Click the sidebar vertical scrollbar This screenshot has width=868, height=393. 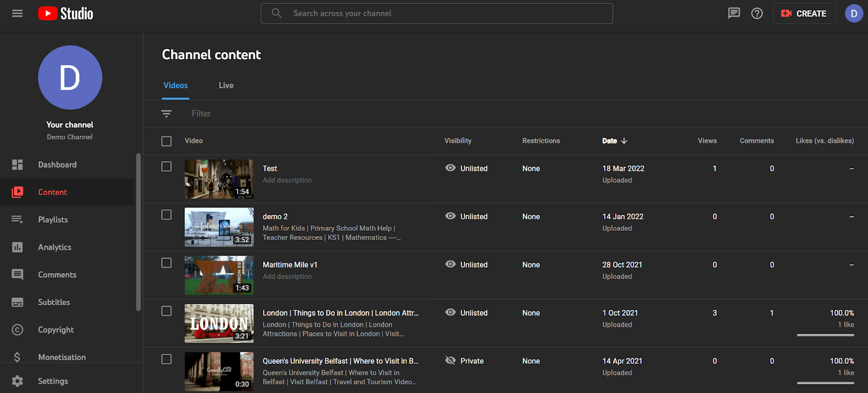point(138,232)
